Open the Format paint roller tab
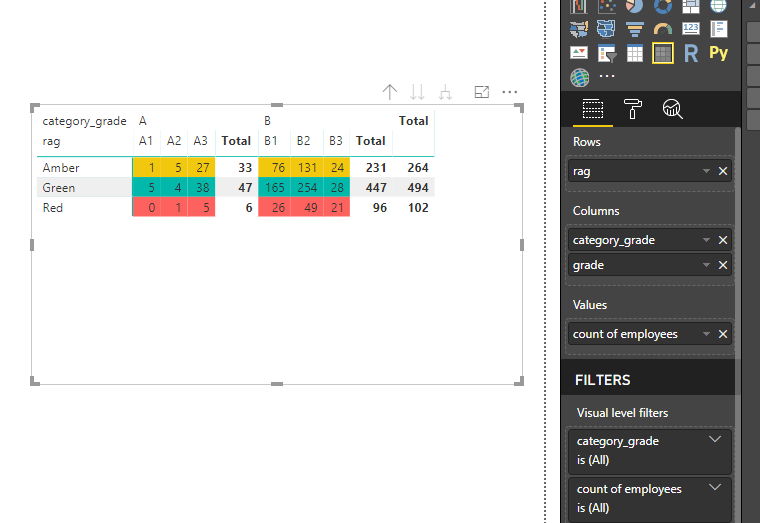 click(x=633, y=109)
